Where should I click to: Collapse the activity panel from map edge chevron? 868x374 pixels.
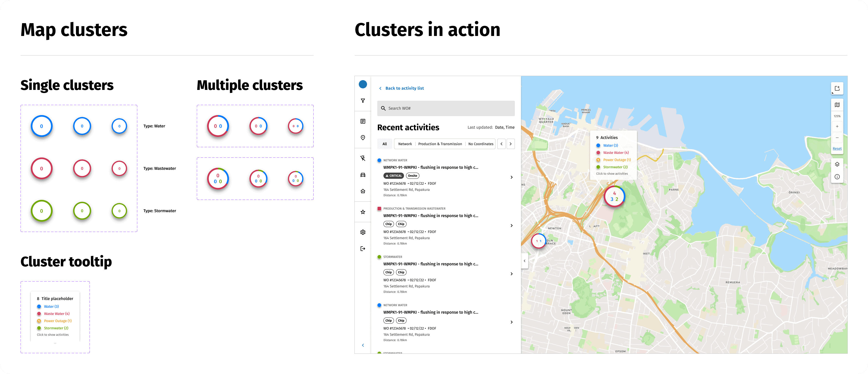[525, 261]
